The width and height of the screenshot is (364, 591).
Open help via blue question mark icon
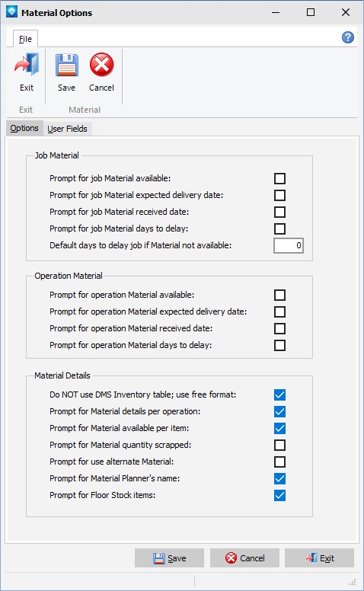[348, 37]
